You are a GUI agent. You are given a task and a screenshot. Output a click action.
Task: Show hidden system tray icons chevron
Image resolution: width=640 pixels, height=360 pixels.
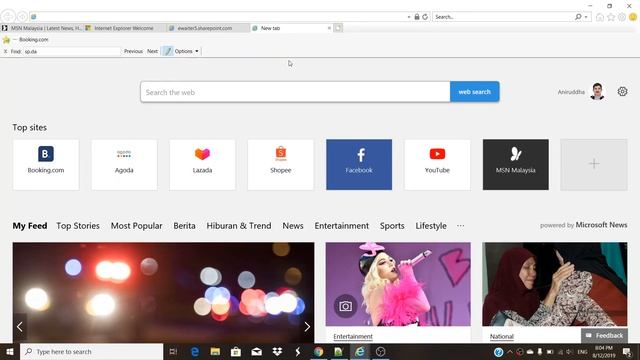tap(510, 351)
